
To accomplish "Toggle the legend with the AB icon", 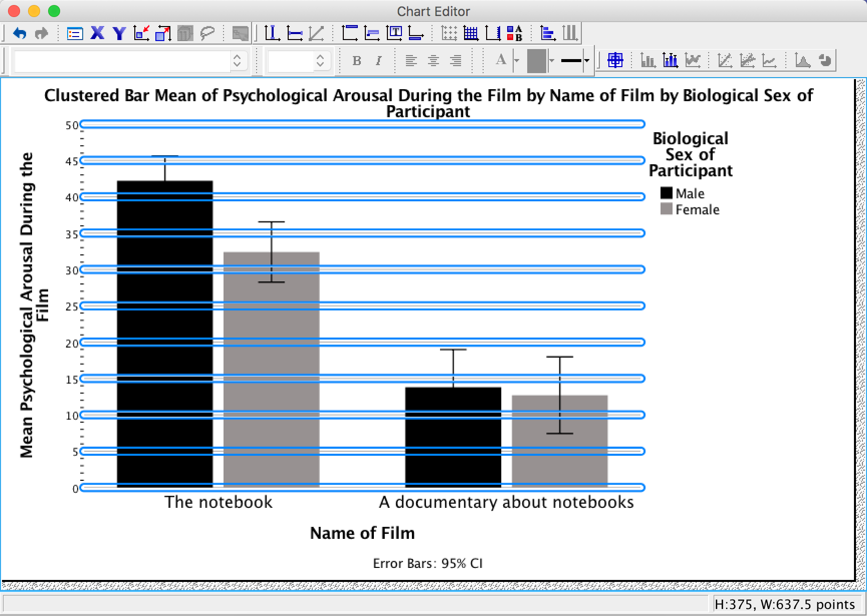I will tap(515, 34).
